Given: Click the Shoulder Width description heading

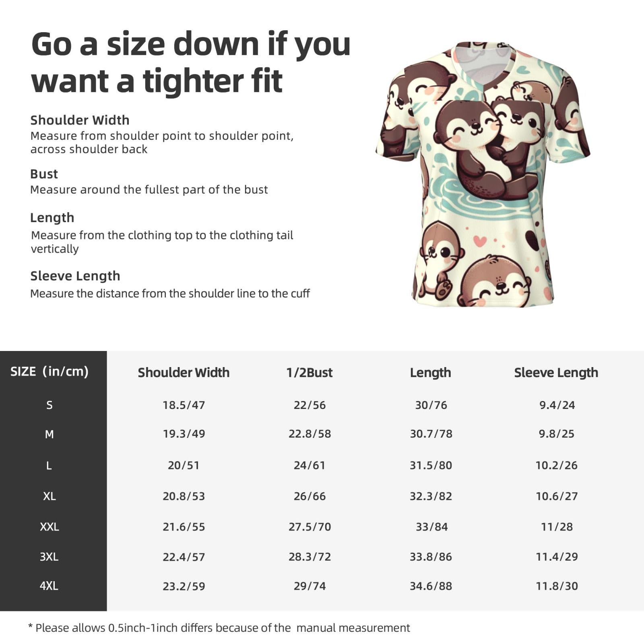Looking at the screenshot, I should pos(80,120).
